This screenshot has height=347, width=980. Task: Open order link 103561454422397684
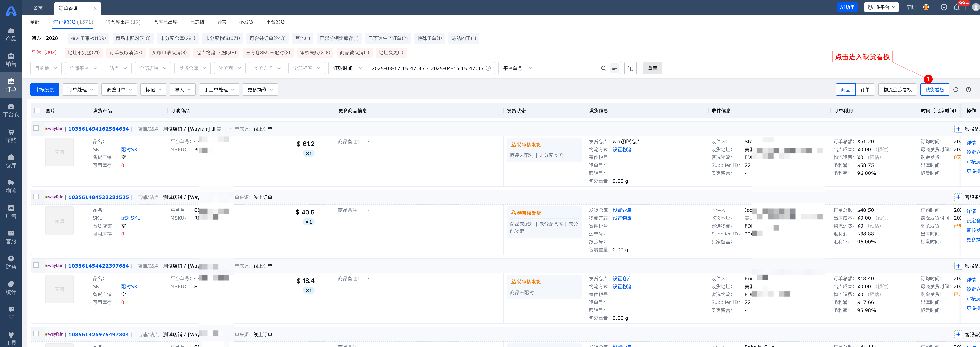point(98,266)
